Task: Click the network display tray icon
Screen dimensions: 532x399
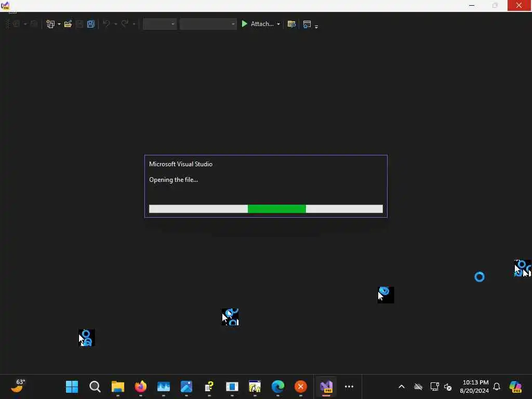Action: [x=434, y=387]
